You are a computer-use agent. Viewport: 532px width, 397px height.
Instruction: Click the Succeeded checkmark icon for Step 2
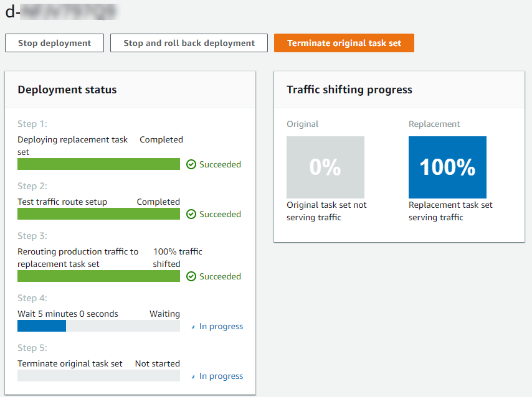click(x=191, y=214)
